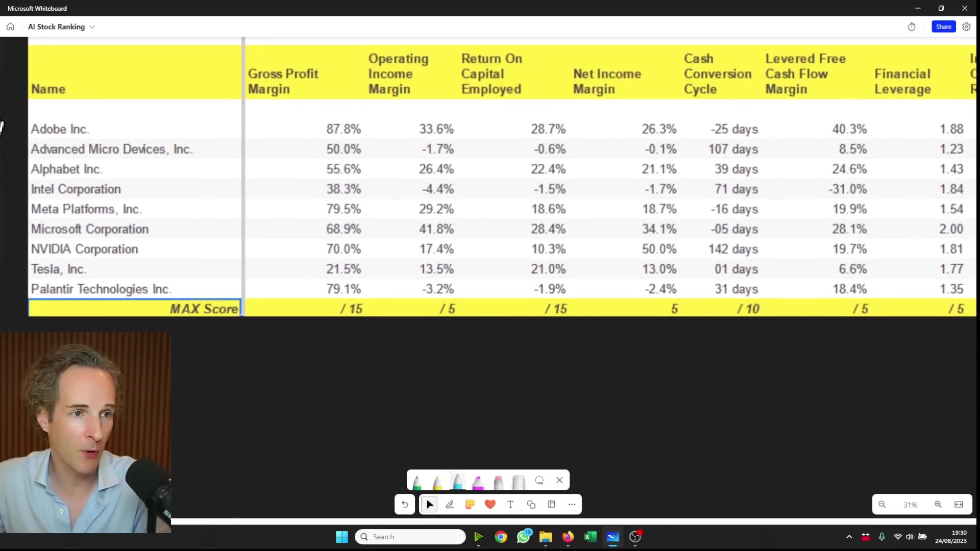980x551 pixels.
Task: Open the timer tool
Action: (912, 27)
